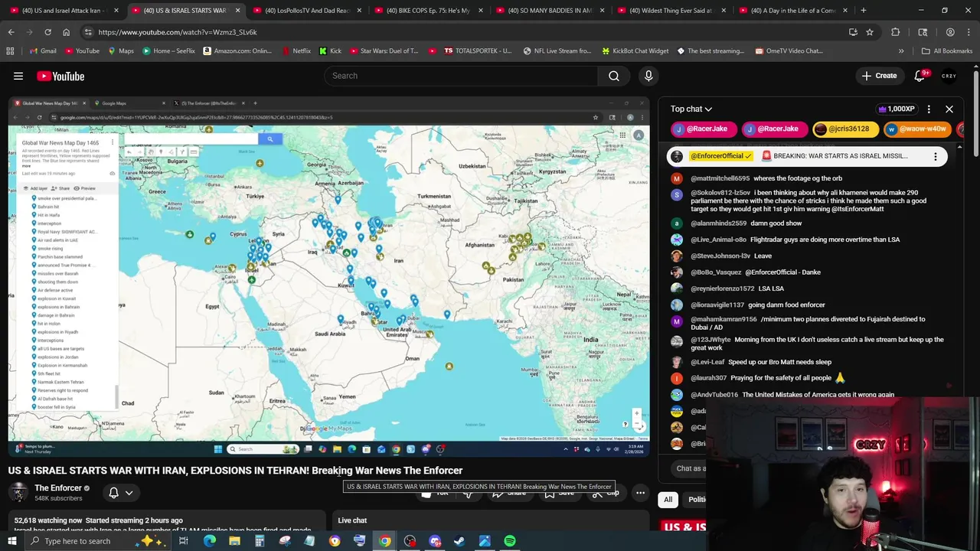Viewport: 980px width, 551px height.
Task: Open the All Bookmarks folder
Action: tap(946, 51)
